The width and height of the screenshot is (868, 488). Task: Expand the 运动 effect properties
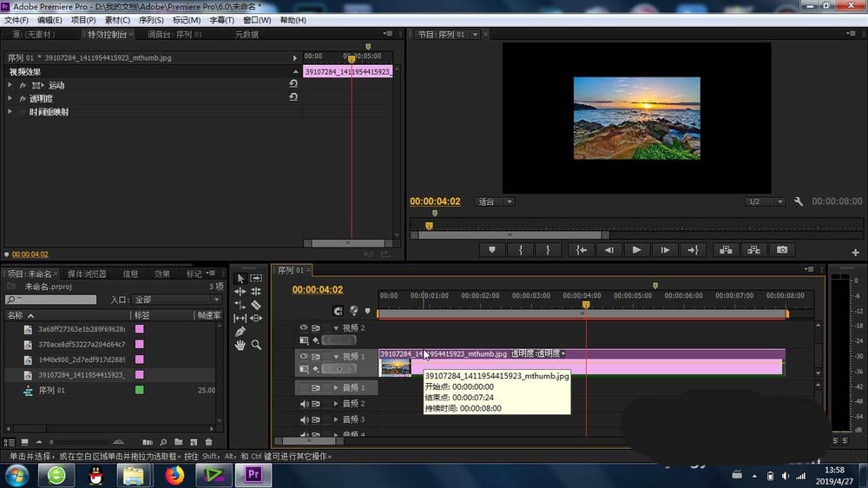coord(10,85)
